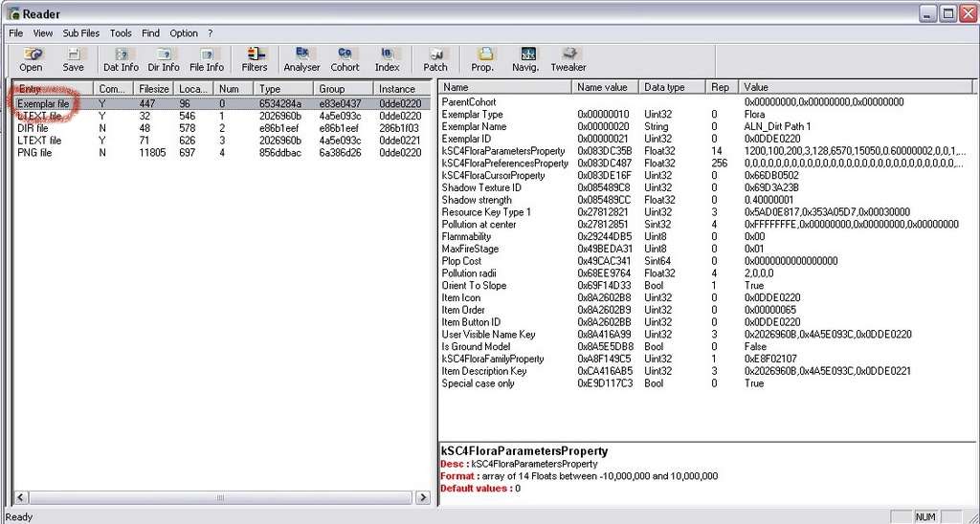Click the File Info toolbar icon
The height and width of the screenshot is (524, 980).
tap(207, 59)
